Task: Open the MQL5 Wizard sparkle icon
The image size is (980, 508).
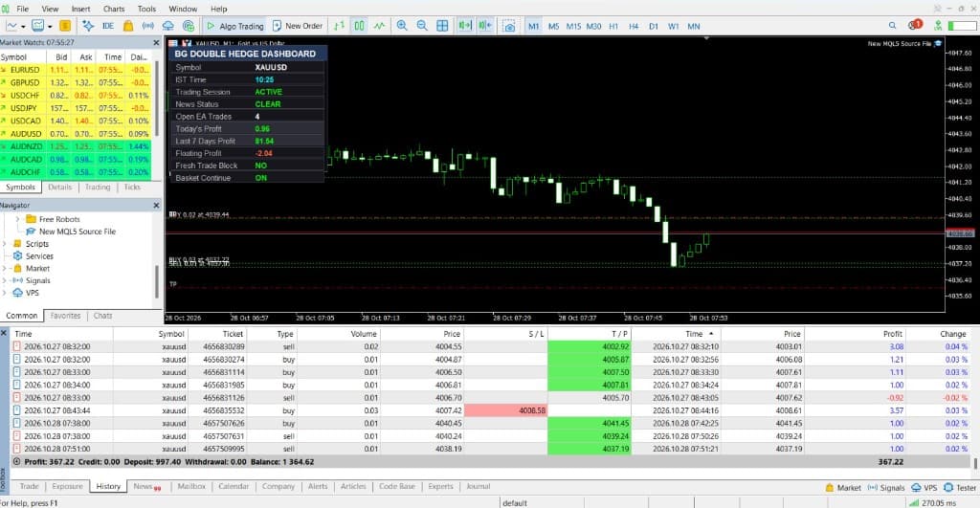Action: [88, 26]
